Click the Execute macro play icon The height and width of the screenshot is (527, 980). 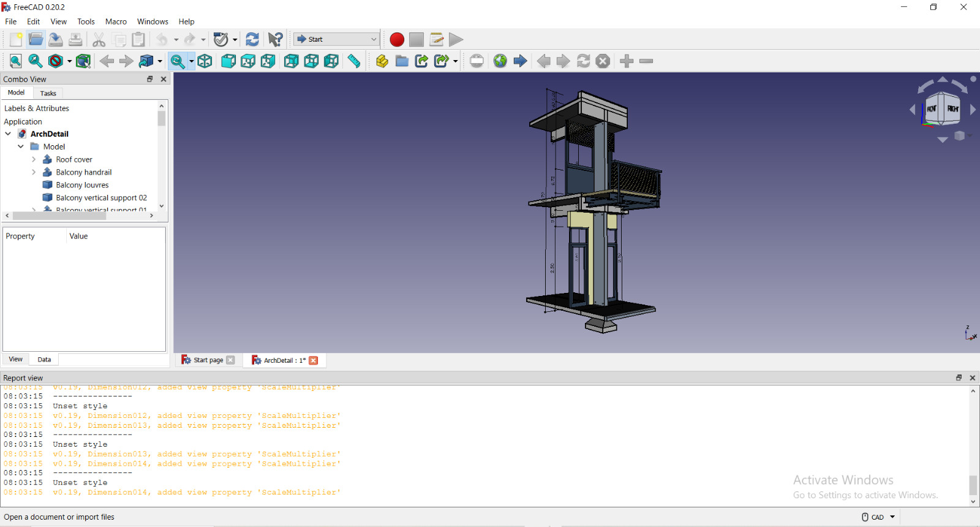(456, 39)
